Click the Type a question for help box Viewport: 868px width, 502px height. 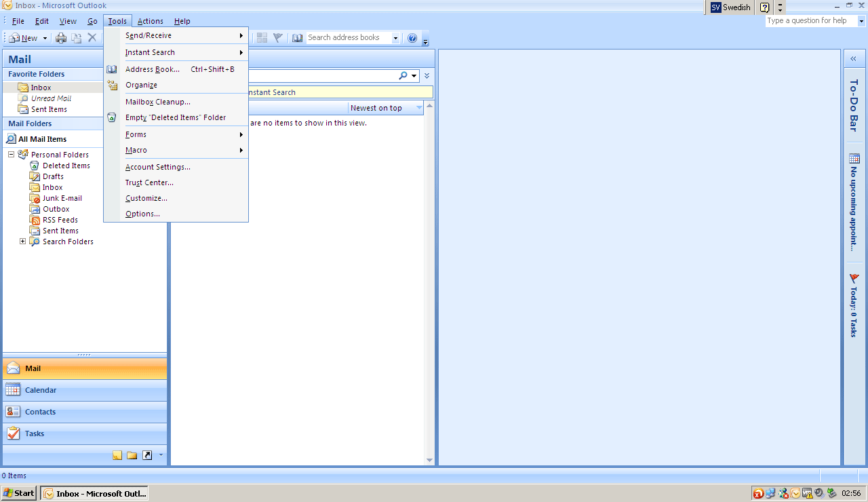click(x=811, y=21)
